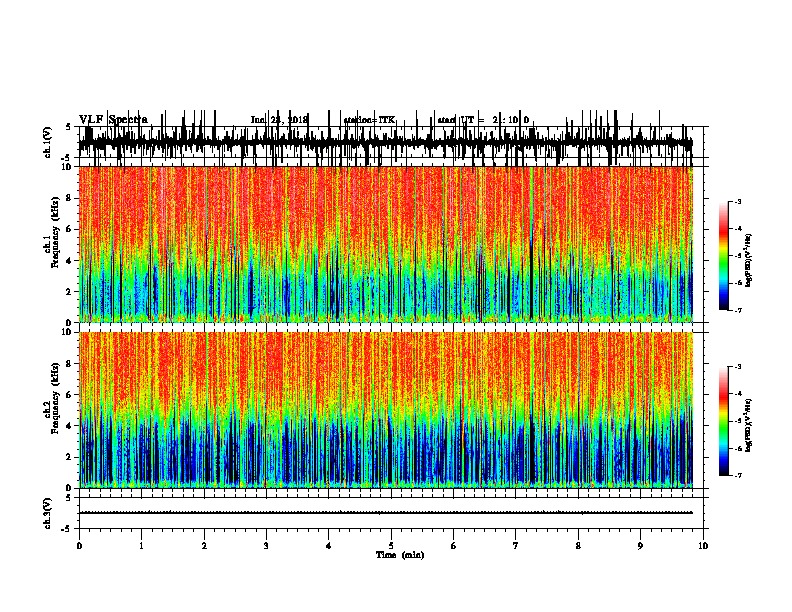This screenshot has height=612, width=792.
Task: Click the ch.3 flat voltage trace
Action: tap(385, 513)
